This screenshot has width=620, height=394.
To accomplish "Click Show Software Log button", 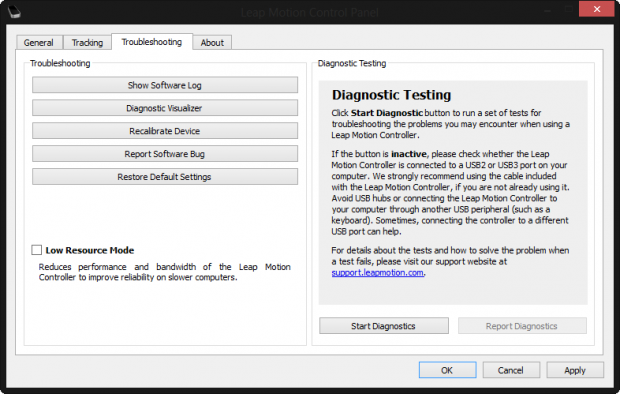I will [165, 85].
